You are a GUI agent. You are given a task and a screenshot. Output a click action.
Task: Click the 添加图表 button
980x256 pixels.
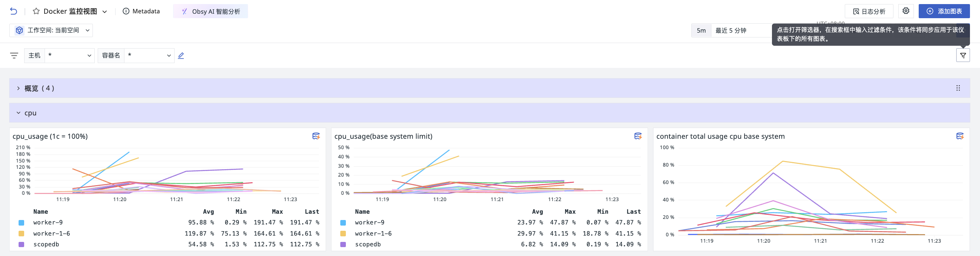tap(944, 12)
